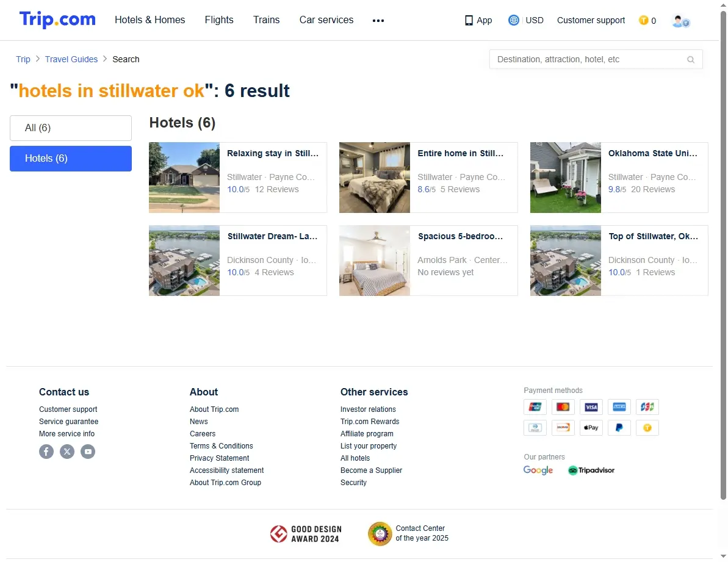Open Stillwater Dream- La... listing title
Viewport: 728px width, 562px height.
pos(273,236)
